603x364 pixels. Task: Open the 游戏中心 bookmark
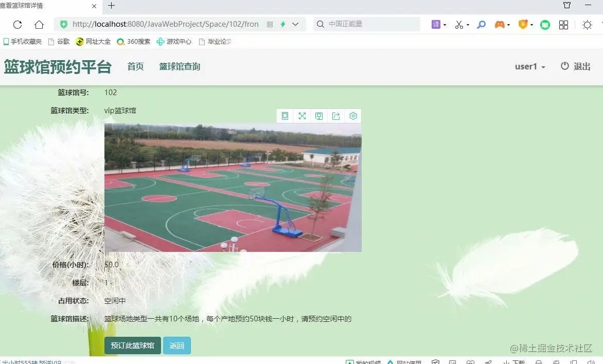click(174, 42)
